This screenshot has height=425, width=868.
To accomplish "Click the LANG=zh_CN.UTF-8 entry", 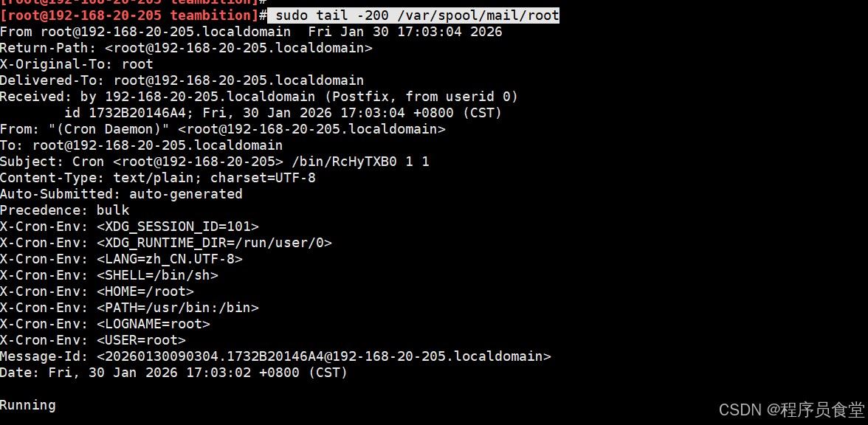I will coord(170,259).
